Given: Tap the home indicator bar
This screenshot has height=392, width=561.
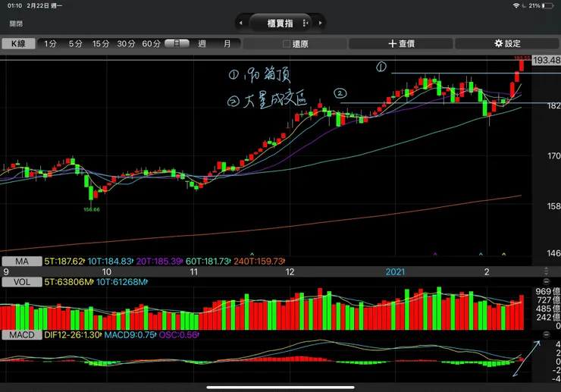Looking at the screenshot, I should [280, 387].
